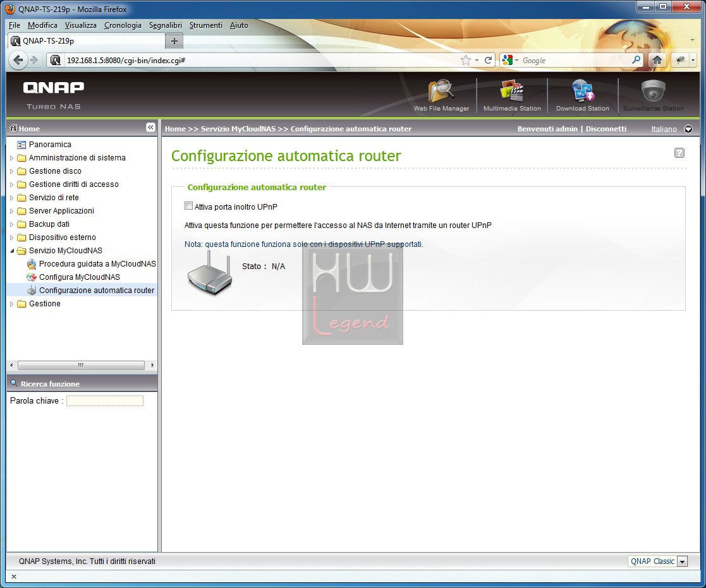Open Panoramica in the sidebar
Screen dimensions: 706x588
50,145
